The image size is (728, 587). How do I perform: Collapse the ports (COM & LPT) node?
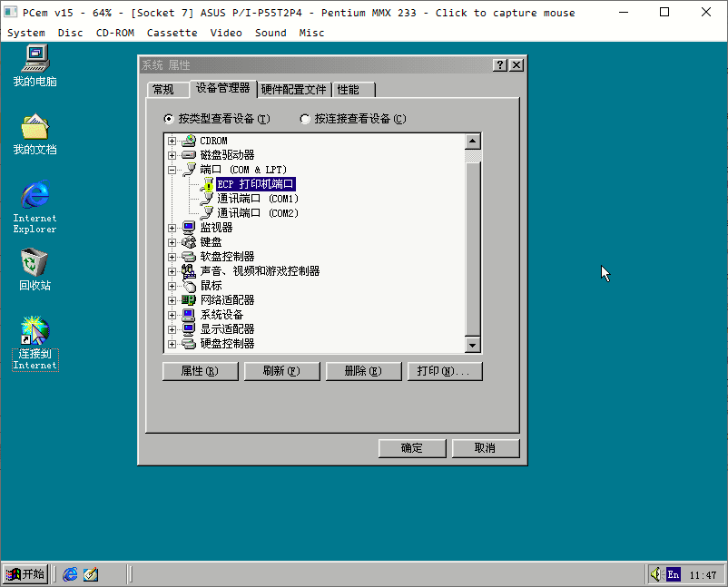point(172,170)
